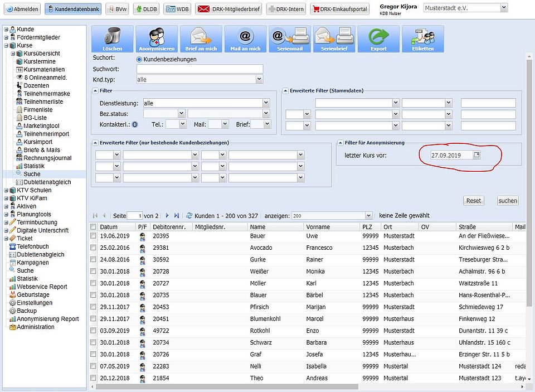
Task: Open calendar picker for letzter Kurs vor
Action: click(x=476, y=155)
